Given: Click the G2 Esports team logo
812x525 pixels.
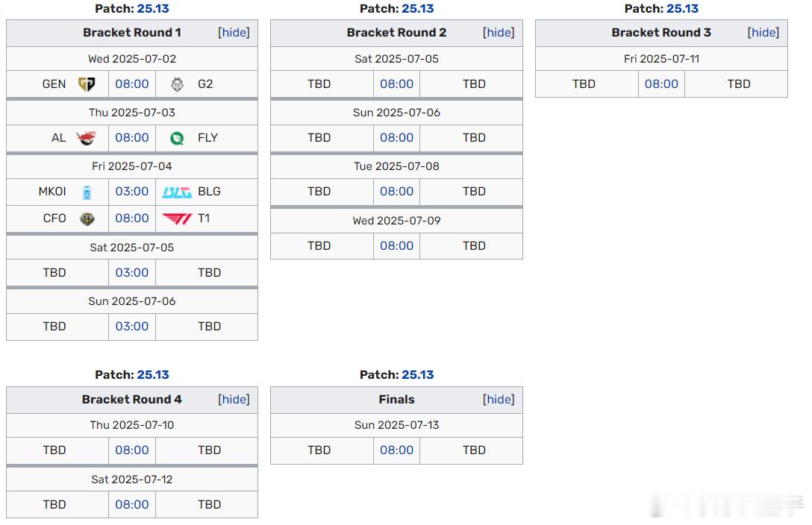Looking at the screenshot, I should pos(177,84).
